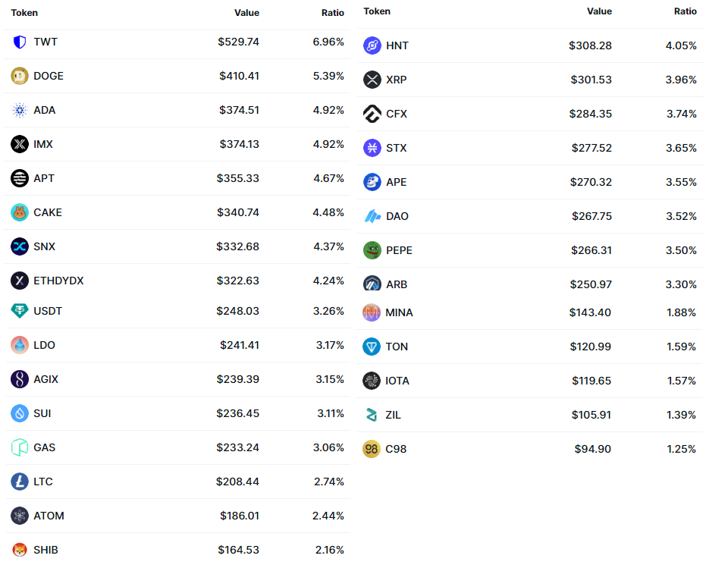Click the LTC litecoin icon
Viewport: 728px width, 568px height.
[20, 482]
